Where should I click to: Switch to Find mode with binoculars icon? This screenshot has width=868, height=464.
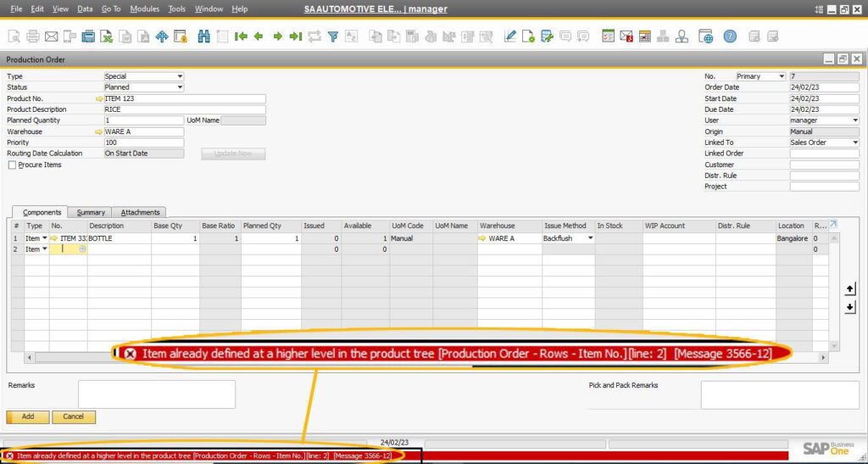click(203, 36)
